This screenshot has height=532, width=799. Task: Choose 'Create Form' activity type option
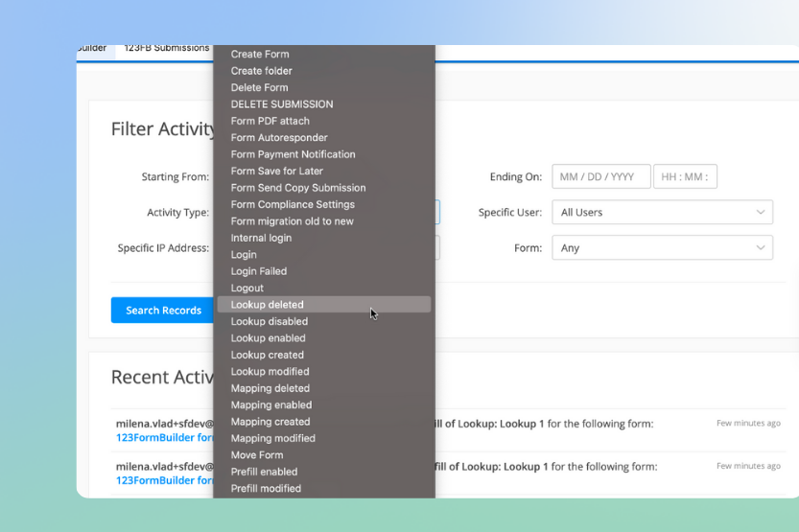pos(259,55)
